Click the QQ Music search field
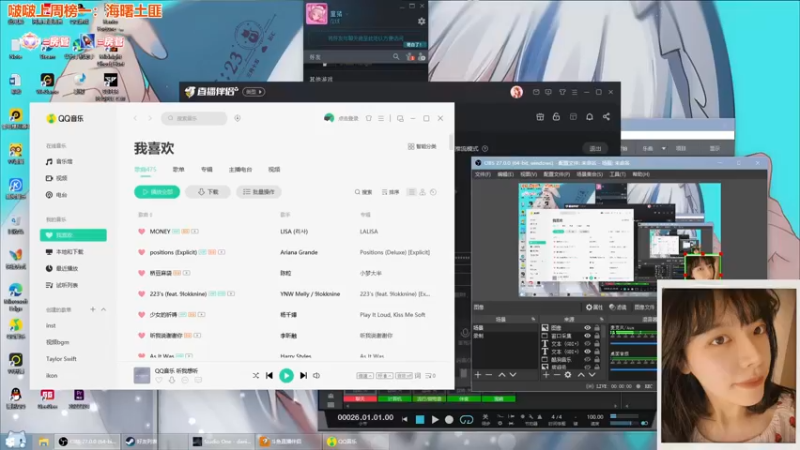 [194, 118]
